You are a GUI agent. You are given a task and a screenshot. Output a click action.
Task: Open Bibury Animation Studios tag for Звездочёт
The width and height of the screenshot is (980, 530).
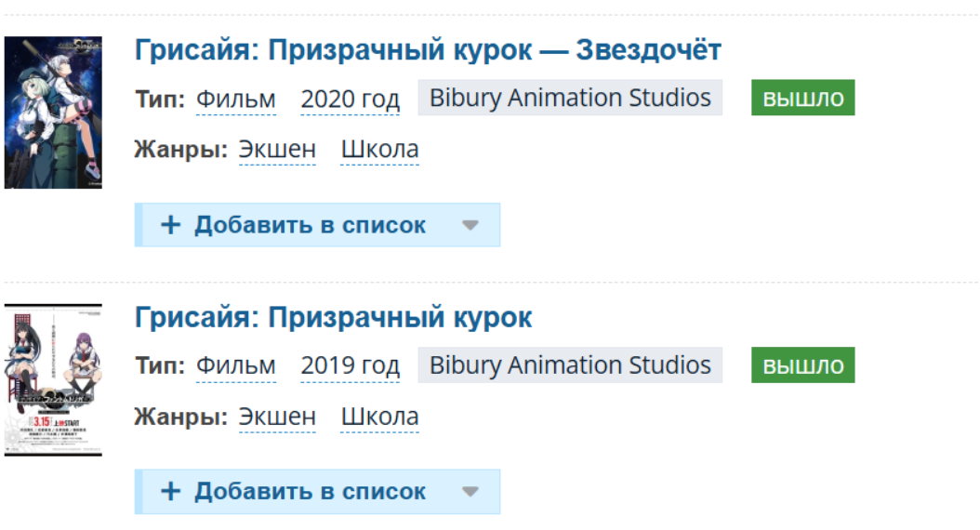570,98
